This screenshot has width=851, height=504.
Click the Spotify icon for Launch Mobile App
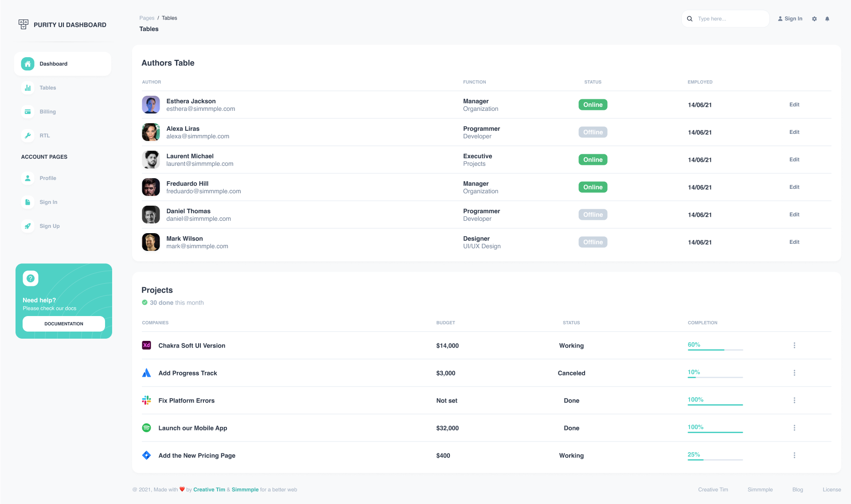click(146, 428)
